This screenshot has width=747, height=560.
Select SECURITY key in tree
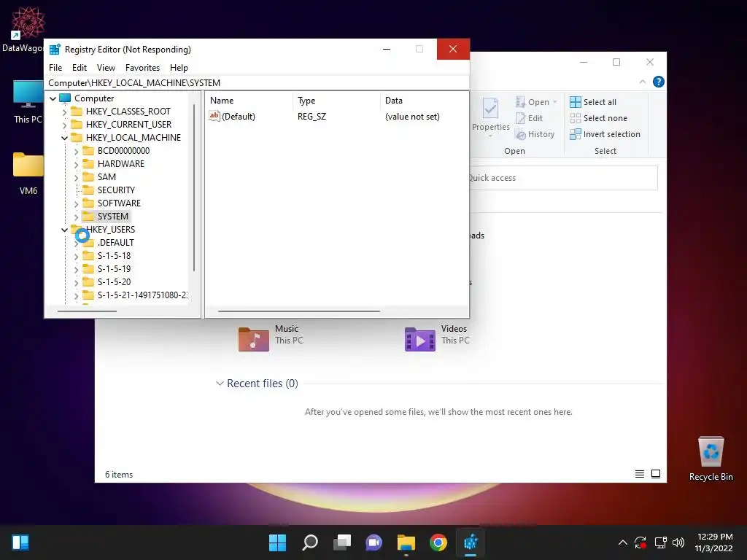(x=116, y=190)
